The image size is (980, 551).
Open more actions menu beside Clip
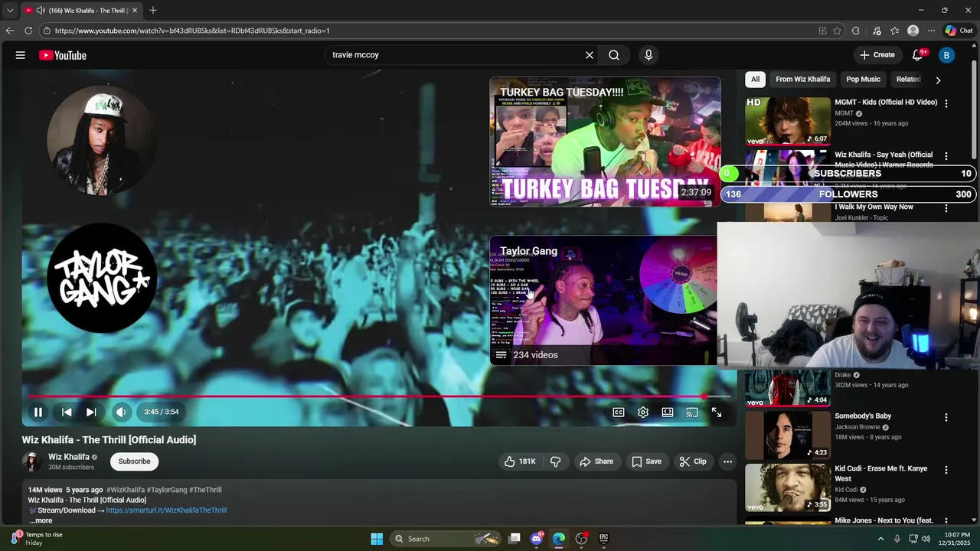click(x=728, y=461)
